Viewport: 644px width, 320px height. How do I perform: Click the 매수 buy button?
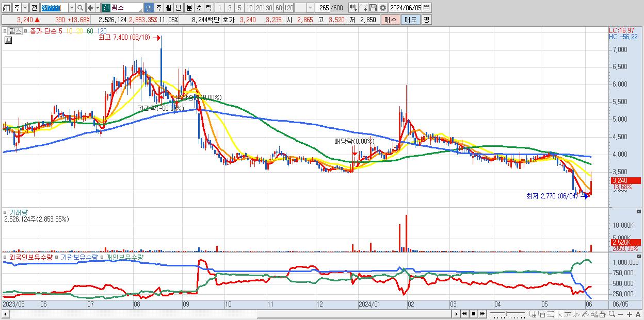390,20
